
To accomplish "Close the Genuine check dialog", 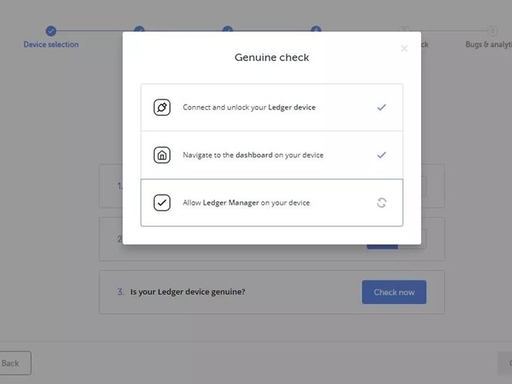I will (x=404, y=48).
